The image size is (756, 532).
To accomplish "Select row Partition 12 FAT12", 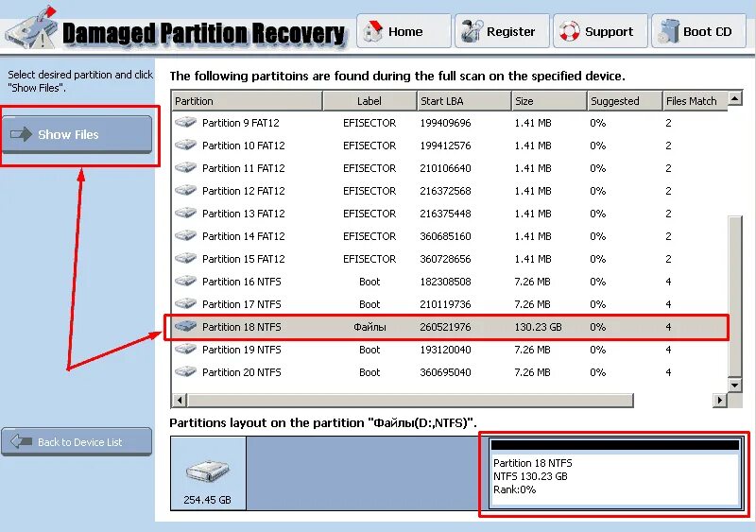I will tap(450, 191).
